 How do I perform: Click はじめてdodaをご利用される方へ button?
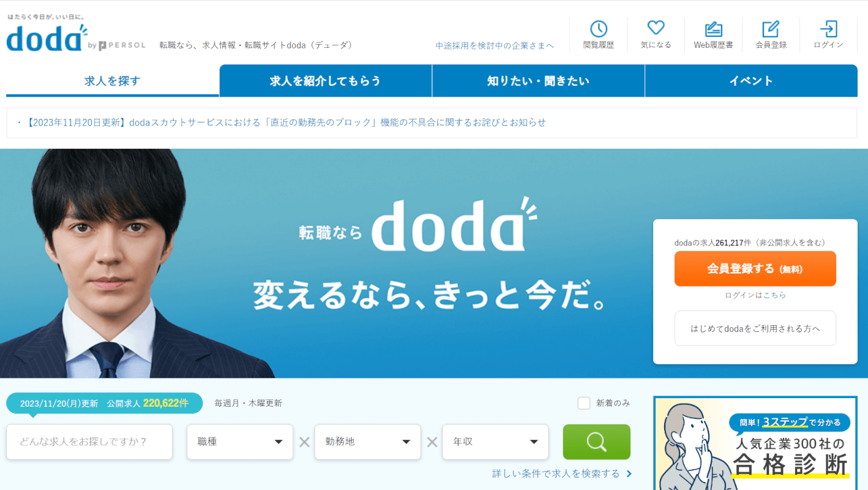pyautogui.click(x=755, y=328)
